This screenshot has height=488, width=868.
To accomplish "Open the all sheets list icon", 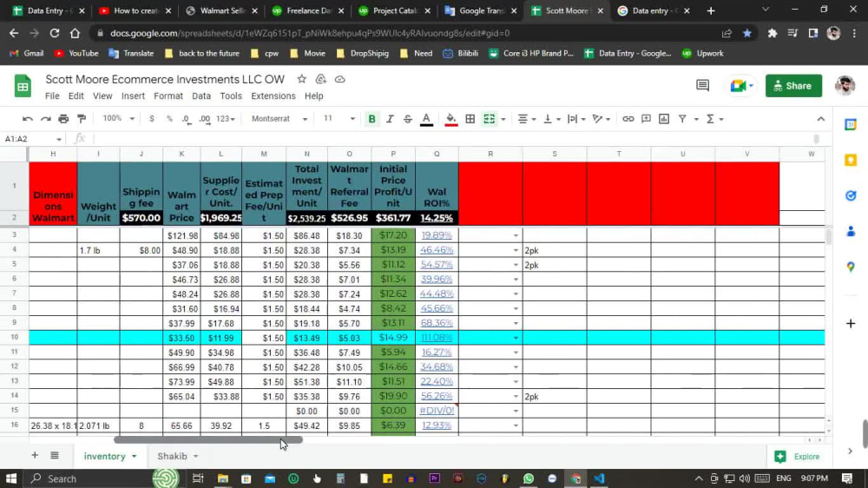I will pyautogui.click(x=54, y=455).
